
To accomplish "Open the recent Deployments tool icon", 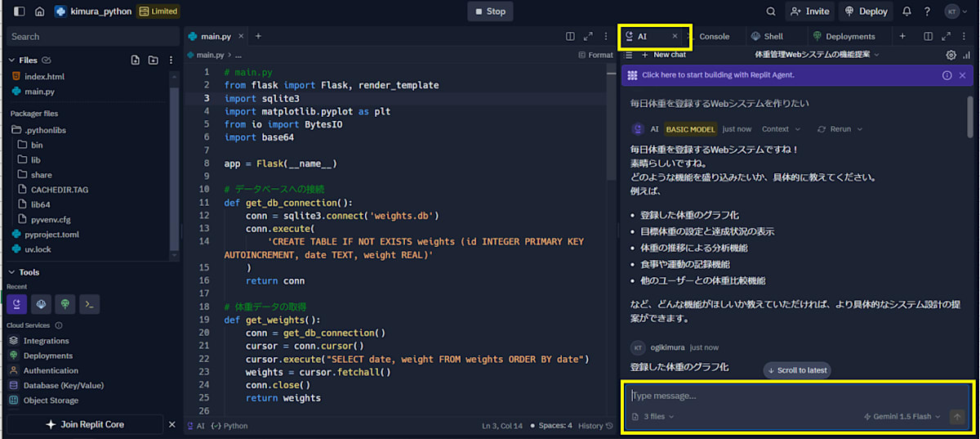I will (x=65, y=304).
